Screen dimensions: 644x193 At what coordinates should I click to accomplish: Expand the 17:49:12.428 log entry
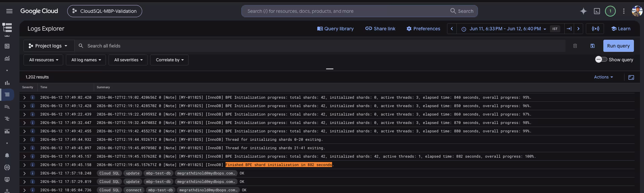(x=24, y=106)
